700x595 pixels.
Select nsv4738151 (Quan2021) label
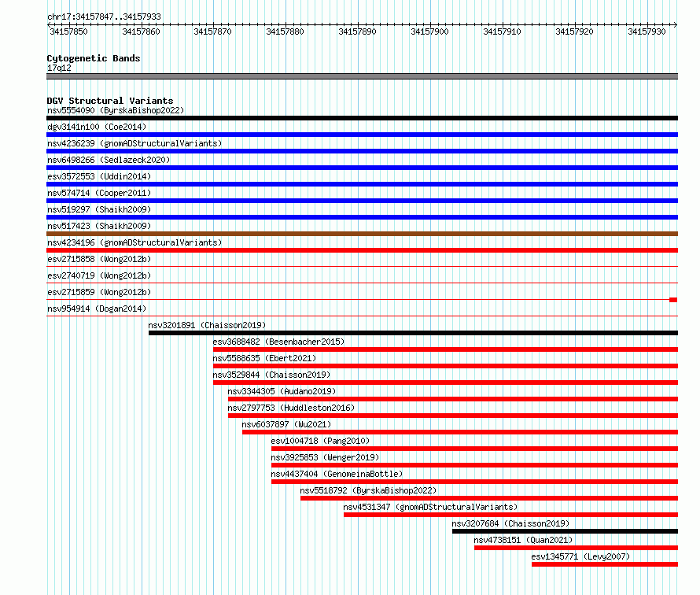[523, 540]
